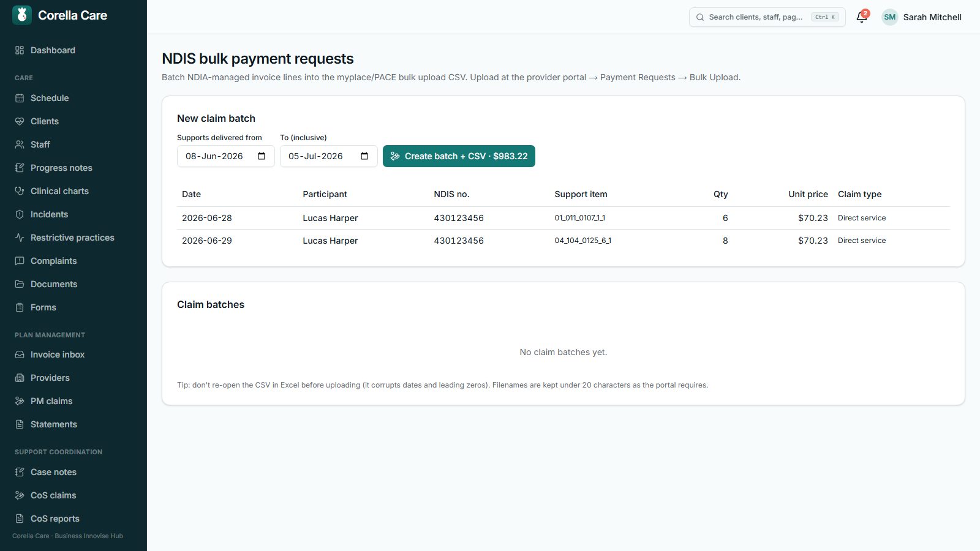
Task: Click the Restrictive practices pulse icon
Action: (x=20, y=238)
